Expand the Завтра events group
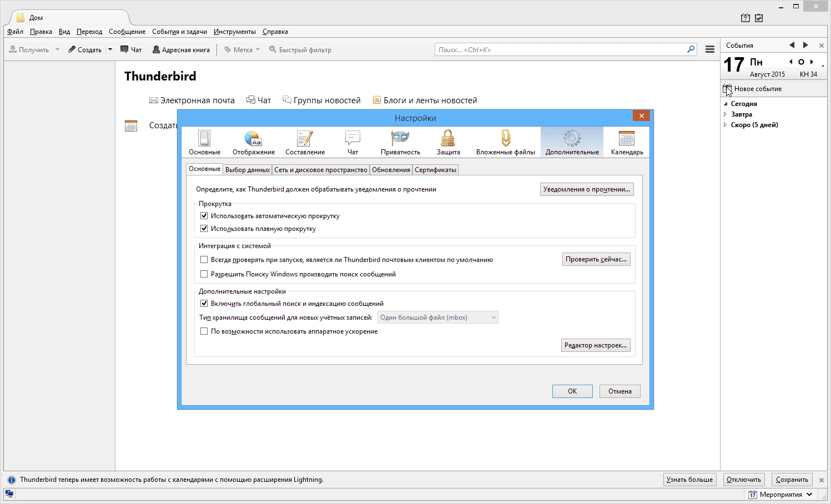This screenshot has height=504, width=831. (x=725, y=114)
